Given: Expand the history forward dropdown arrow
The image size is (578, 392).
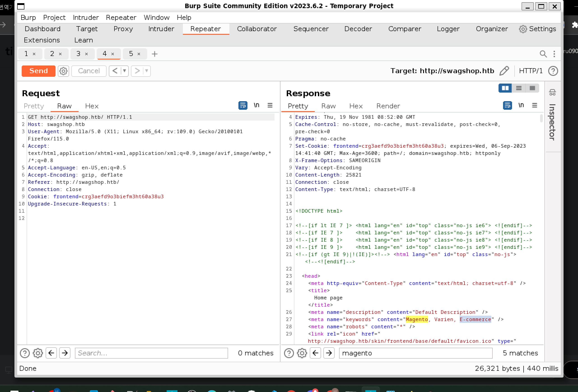Looking at the screenshot, I should click(x=147, y=71).
